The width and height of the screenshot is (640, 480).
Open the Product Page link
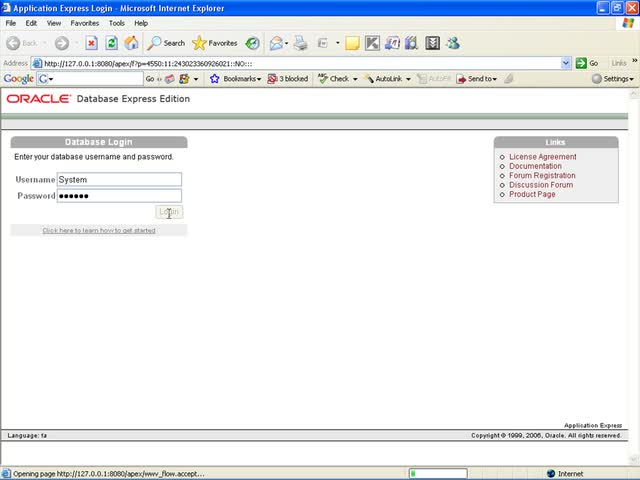(532, 194)
